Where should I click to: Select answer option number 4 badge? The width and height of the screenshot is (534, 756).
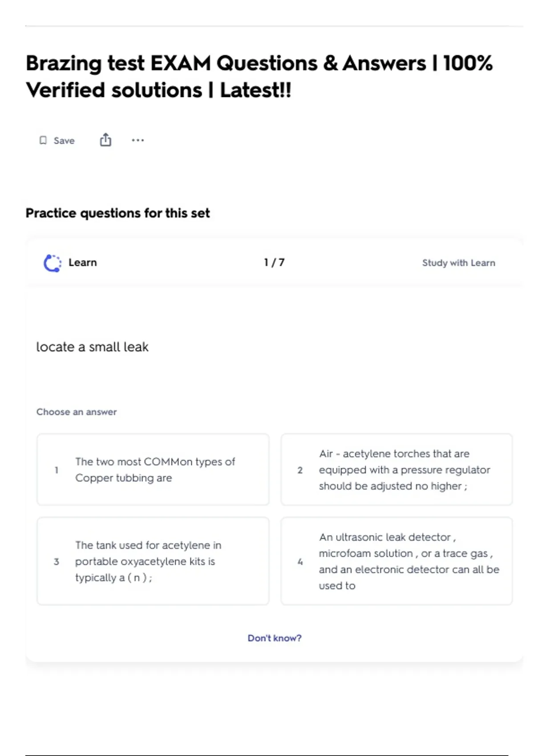[x=300, y=562]
